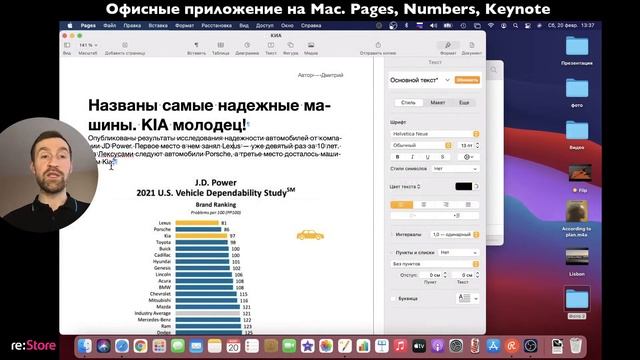Image resolution: width=640 pixels, height=360 pixels.
Task: Click the orange Обновить style button
Action: click(467, 80)
